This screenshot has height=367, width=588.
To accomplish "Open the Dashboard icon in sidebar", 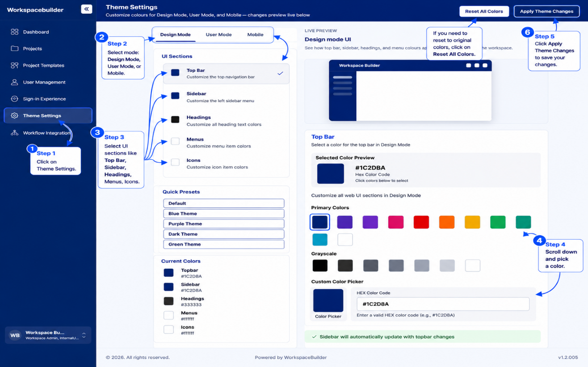I will (x=15, y=32).
